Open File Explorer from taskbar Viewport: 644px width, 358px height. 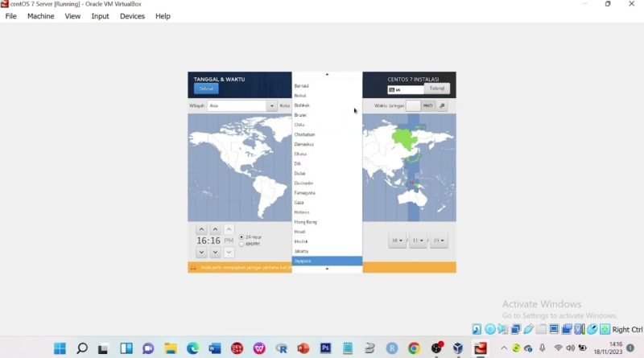click(x=171, y=348)
